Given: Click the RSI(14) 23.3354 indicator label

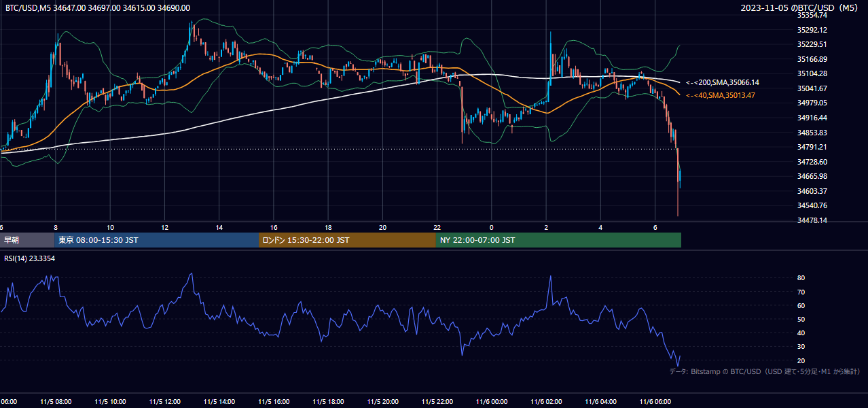Looking at the screenshot, I should coord(30,258).
